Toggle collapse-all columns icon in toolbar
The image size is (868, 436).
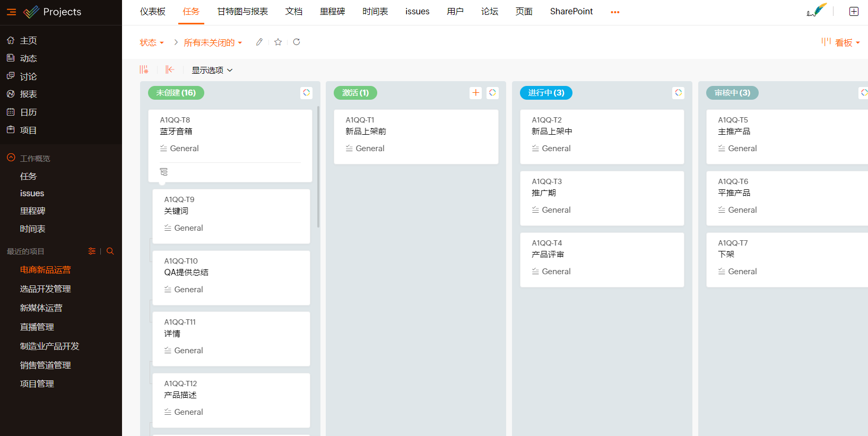coord(170,69)
